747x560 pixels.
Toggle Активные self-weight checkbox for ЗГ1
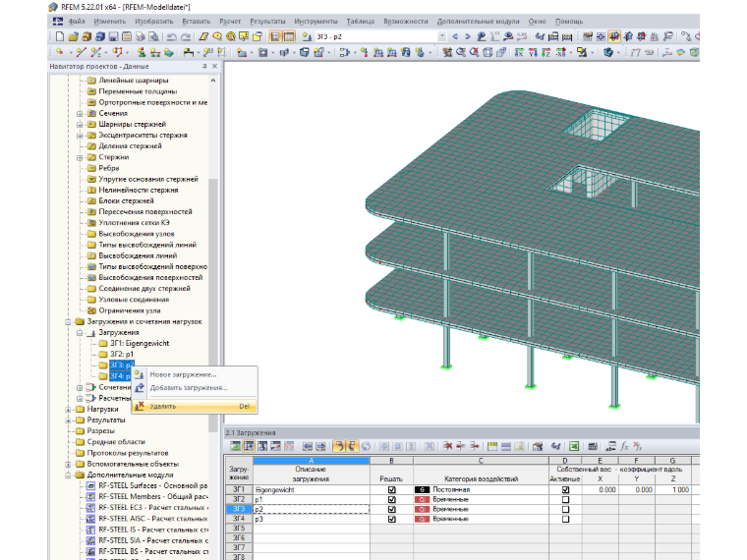[x=565, y=489]
